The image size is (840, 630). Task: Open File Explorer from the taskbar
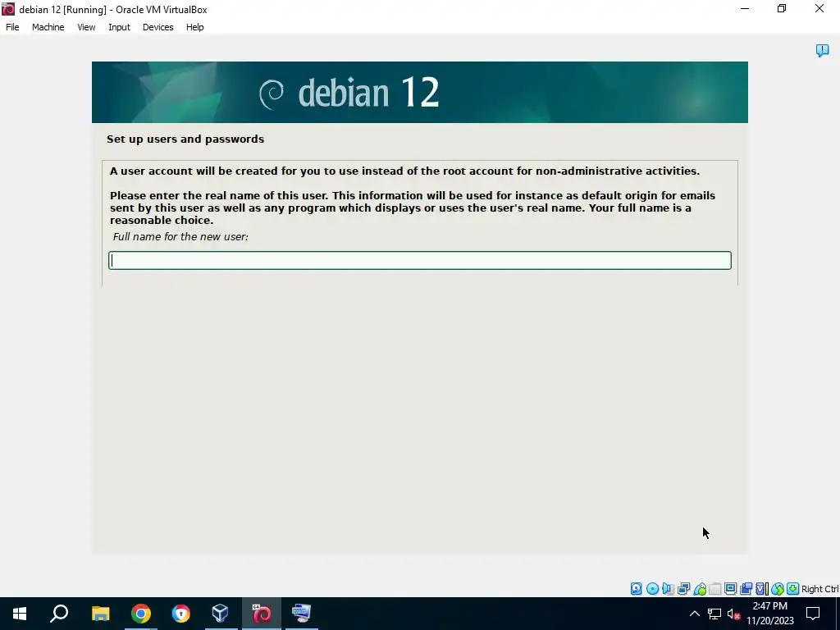click(100, 614)
